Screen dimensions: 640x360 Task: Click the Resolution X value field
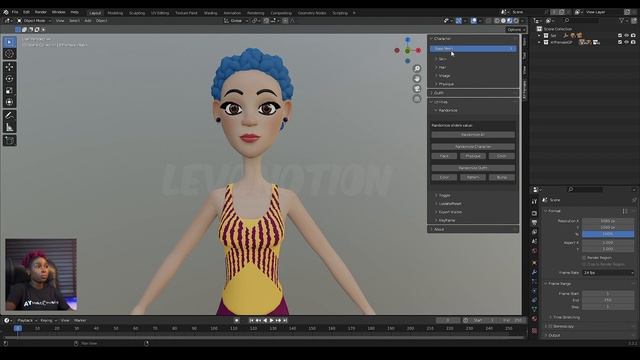point(608,221)
